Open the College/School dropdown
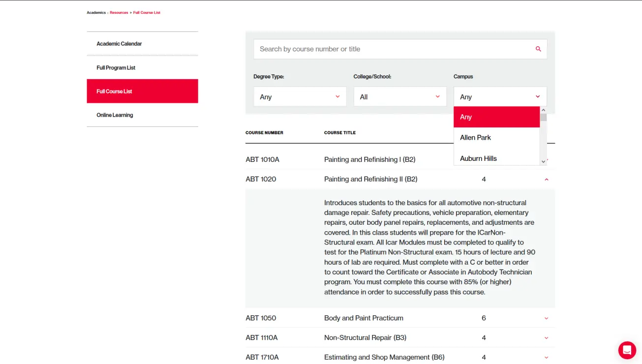 (x=399, y=97)
